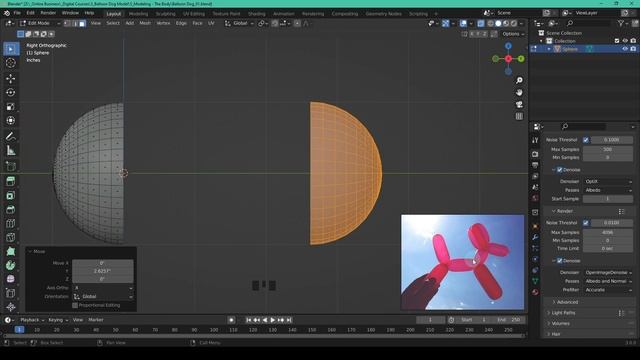
Task: Open Global transform orientation dropdown
Action: (240, 23)
